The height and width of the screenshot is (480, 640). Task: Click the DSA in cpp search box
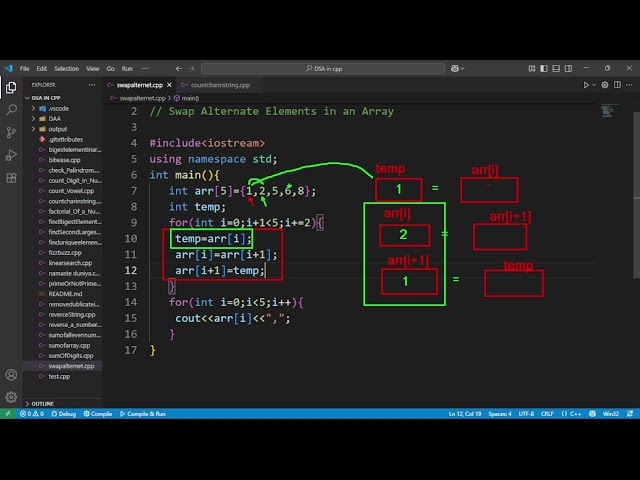323,69
